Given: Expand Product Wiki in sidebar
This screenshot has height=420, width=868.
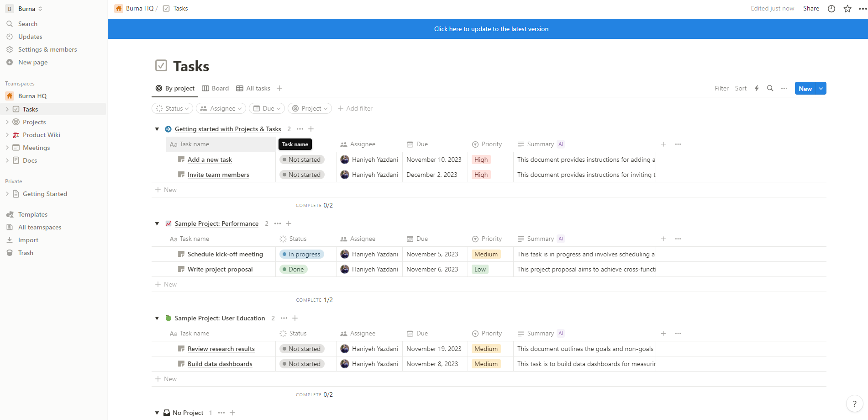Looking at the screenshot, I should (x=7, y=135).
